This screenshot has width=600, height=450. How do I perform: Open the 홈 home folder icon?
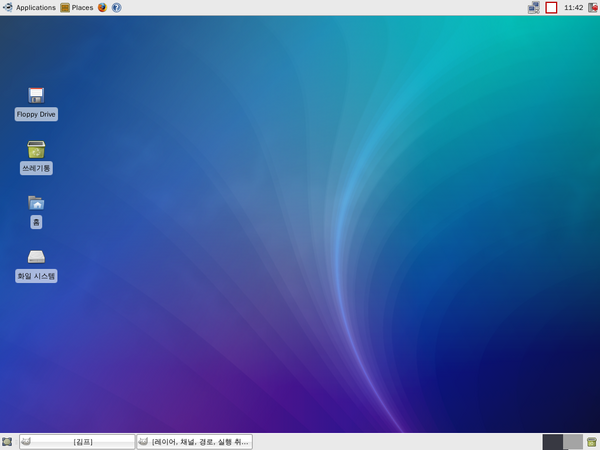pyautogui.click(x=36, y=203)
